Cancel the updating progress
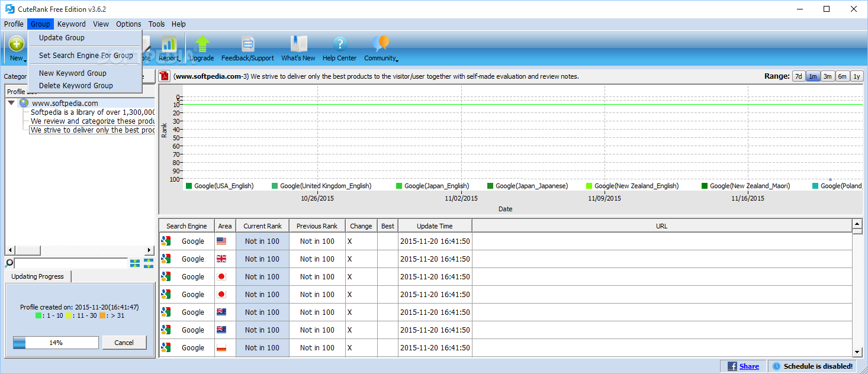 (x=124, y=343)
